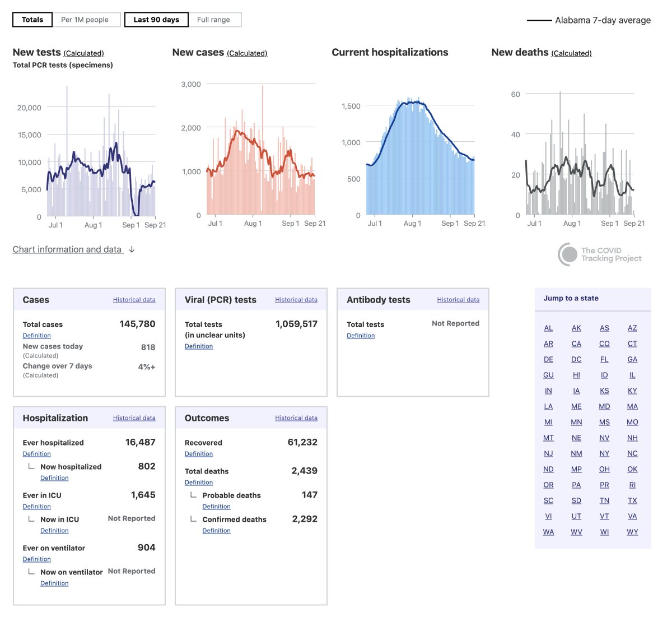Open Definition under Now in ICU
This screenshot has width=672, height=617.
[54, 531]
